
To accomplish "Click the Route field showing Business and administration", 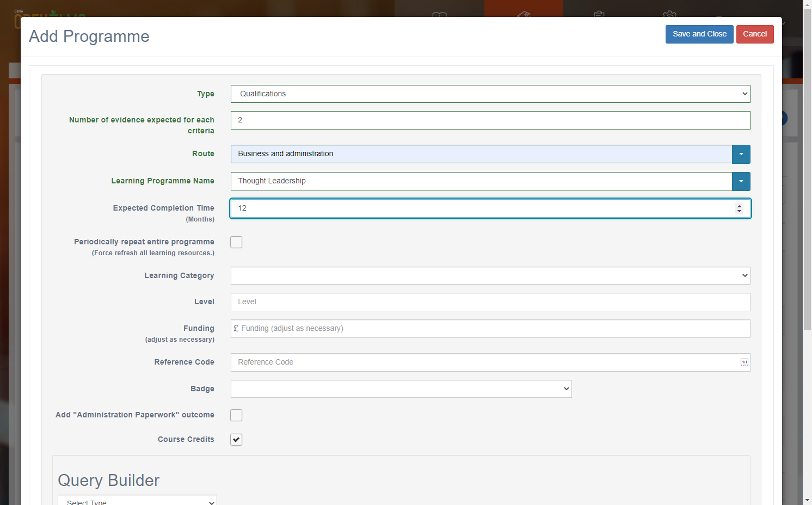I will tap(481, 154).
